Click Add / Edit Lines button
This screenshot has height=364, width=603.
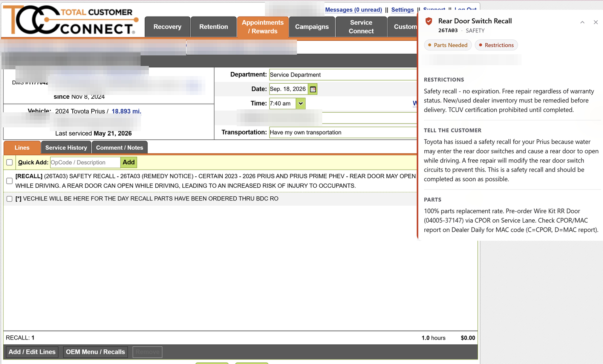click(32, 352)
